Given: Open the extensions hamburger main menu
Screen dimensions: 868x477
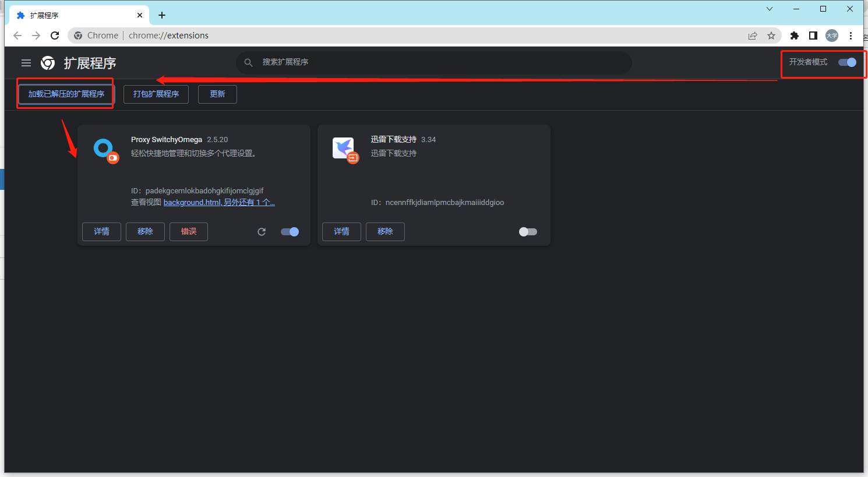Looking at the screenshot, I should click(x=26, y=63).
